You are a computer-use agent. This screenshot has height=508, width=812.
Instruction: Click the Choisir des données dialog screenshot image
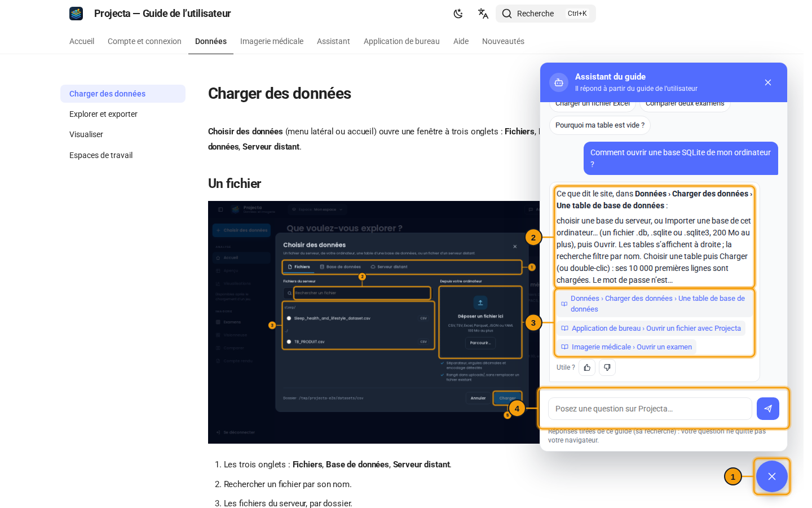pyautogui.click(x=374, y=322)
